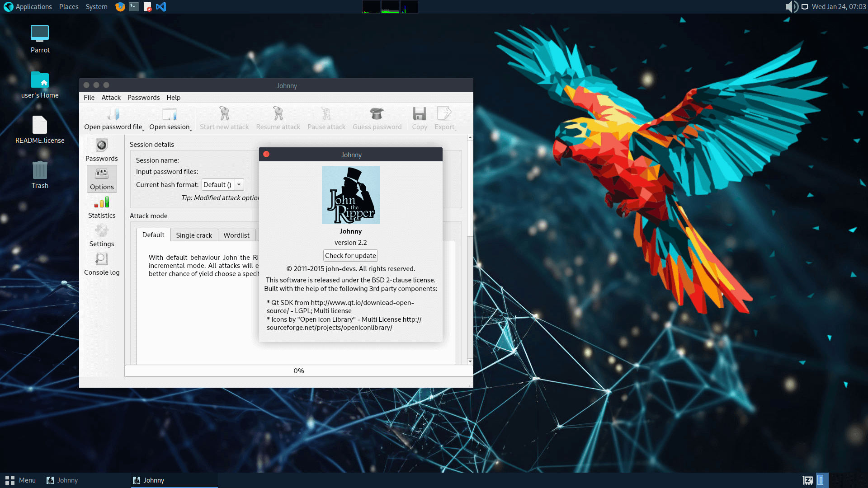Use the Guess password tool
Screen dimensions: 868x488
[x=377, y=118]
